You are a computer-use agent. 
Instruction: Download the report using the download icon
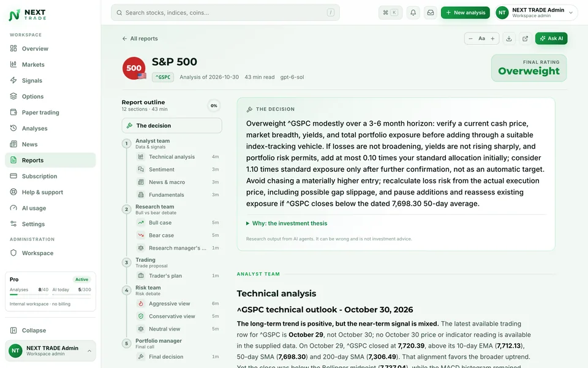click(x=509, y=38)
